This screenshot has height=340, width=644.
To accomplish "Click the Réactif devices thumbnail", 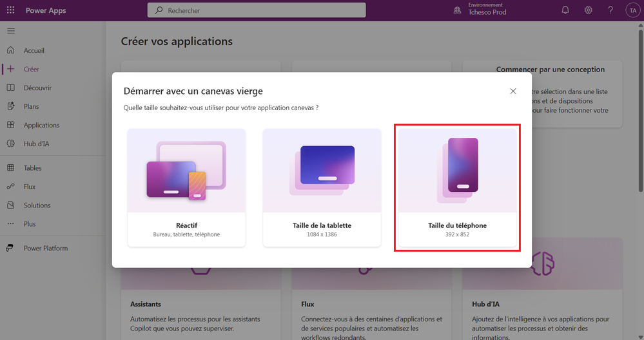I will coord(186,171).
